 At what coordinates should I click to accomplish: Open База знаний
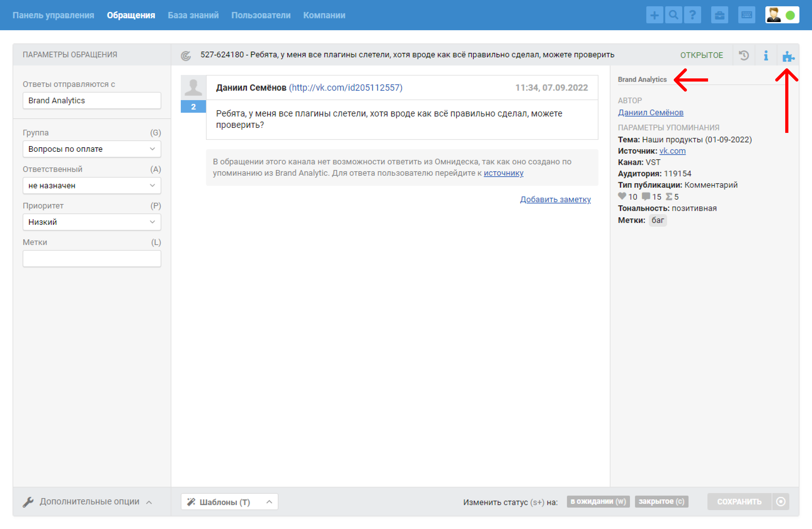point(193,15)
